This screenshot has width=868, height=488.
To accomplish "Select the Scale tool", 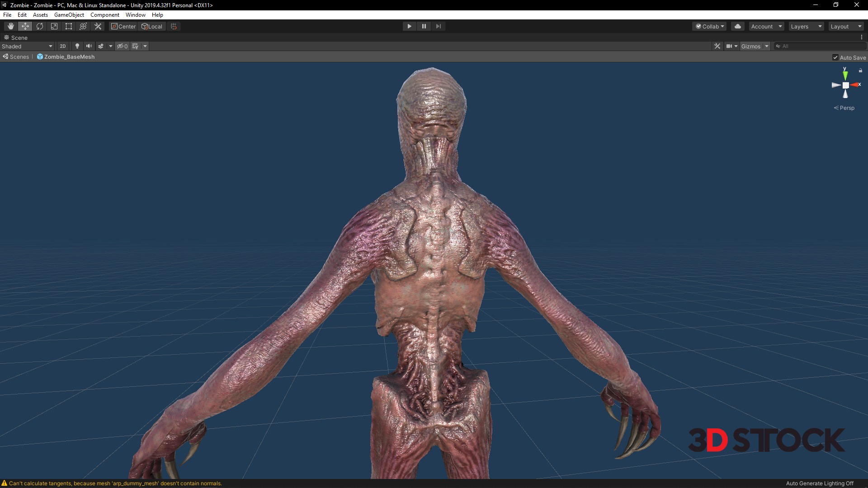I will pos(54,26).
